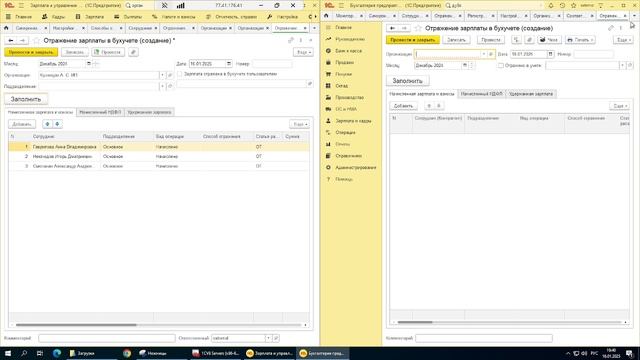
Task: Open Склад section in Бухгалтерия sidebar
Action: [341, 86]
